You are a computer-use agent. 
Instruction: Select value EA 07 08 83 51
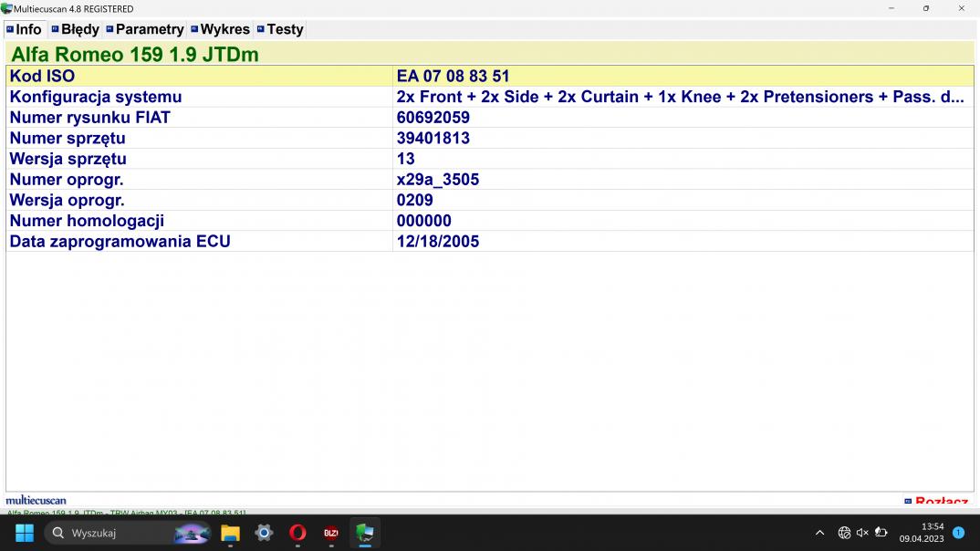point(454,77)
